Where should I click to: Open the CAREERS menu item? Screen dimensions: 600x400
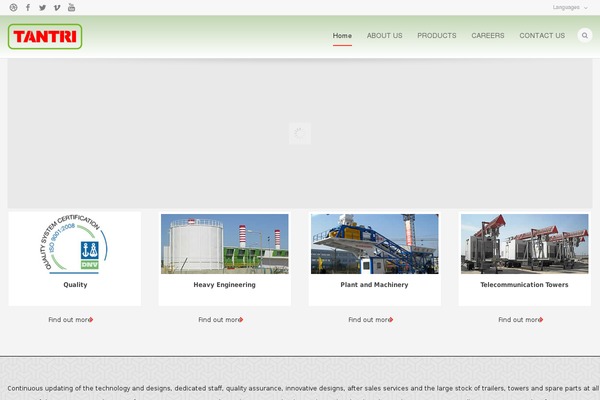coord(488,36)
